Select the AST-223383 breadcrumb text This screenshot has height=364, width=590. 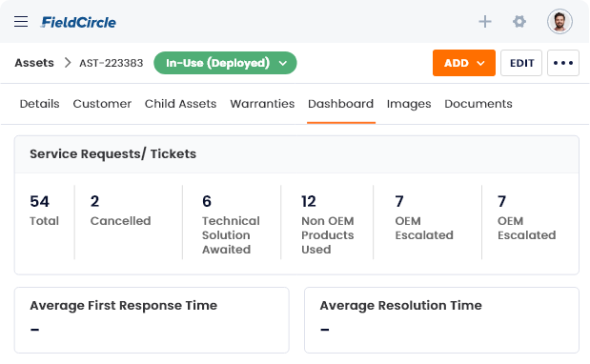click(111, 63)
